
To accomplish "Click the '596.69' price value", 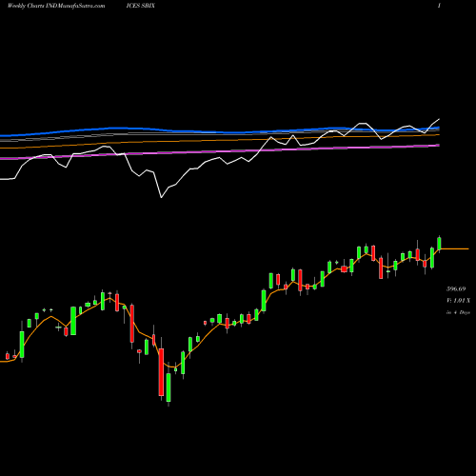I will (x=456, y=288).
